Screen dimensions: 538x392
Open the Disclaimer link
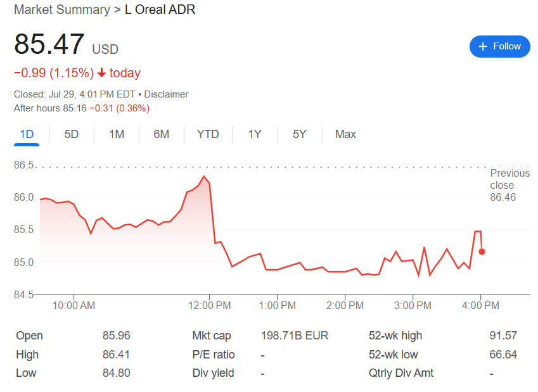coord(166,94)
